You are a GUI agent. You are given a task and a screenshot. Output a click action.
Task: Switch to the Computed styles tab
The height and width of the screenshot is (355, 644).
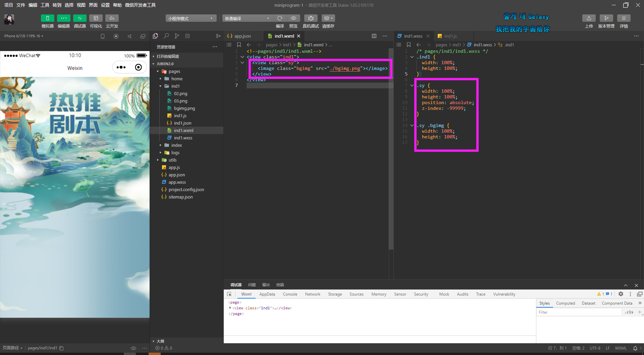click(566, 303)
